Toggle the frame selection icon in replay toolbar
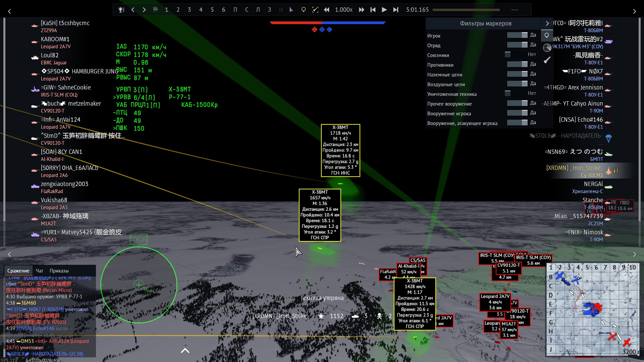 point(315,10)
